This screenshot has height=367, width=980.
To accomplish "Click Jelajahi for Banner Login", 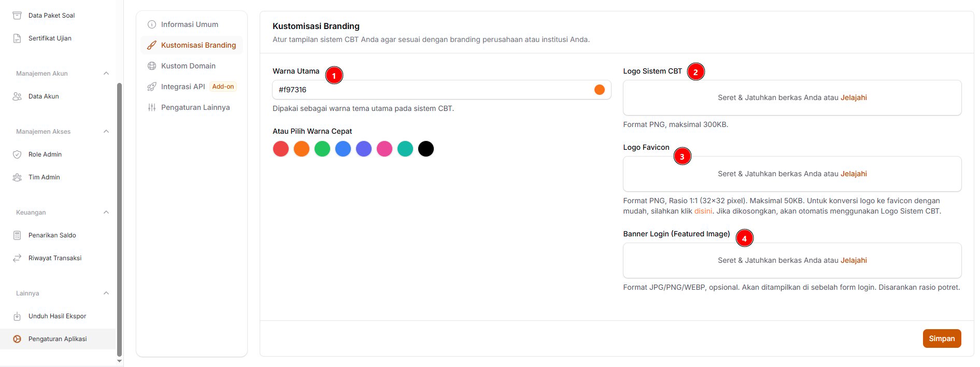I will point(854,260).
